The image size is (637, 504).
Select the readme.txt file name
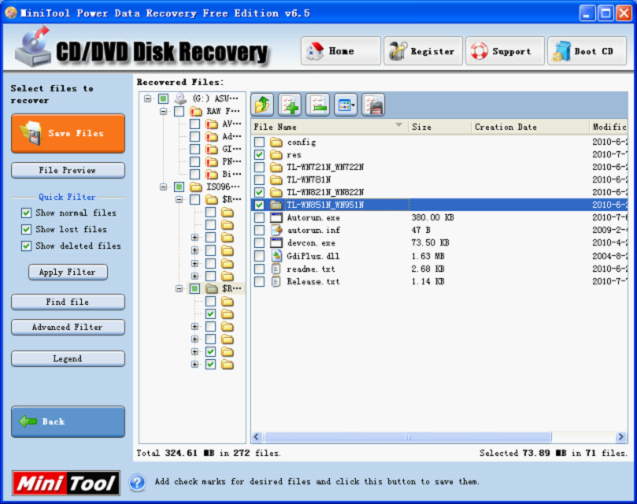tap(311, 269)
